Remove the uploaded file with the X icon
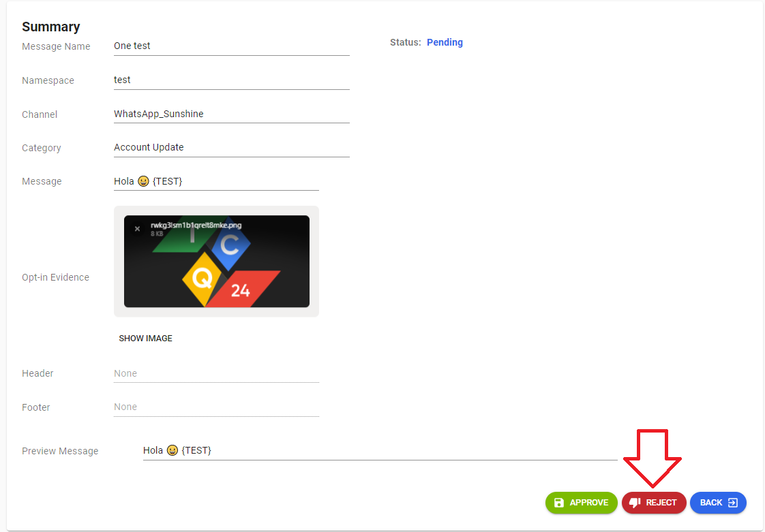 click(x=137, y=229)
